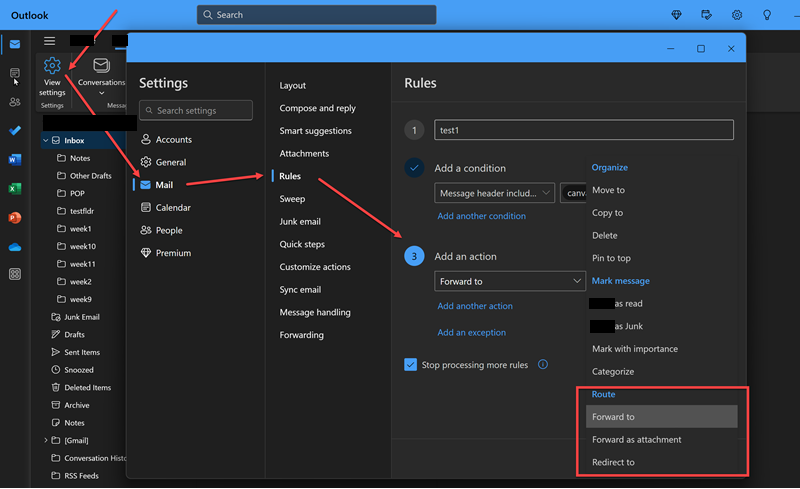Open Junk email settings page
Viewport: 800px width, 489px height.
coord(300,222)
